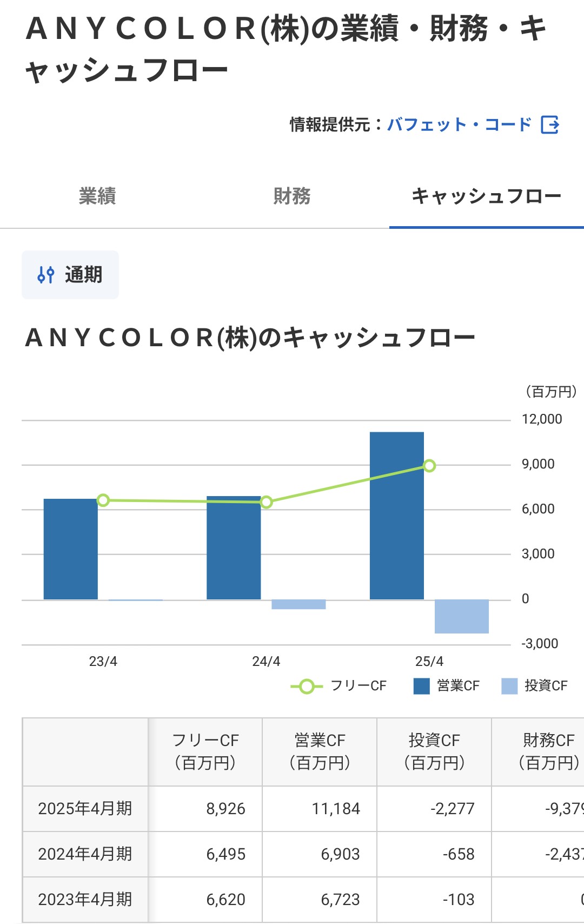The width and height of the screenshot is (584, 924).
Task: Open the 業績 tab
Action: point(97,196)
